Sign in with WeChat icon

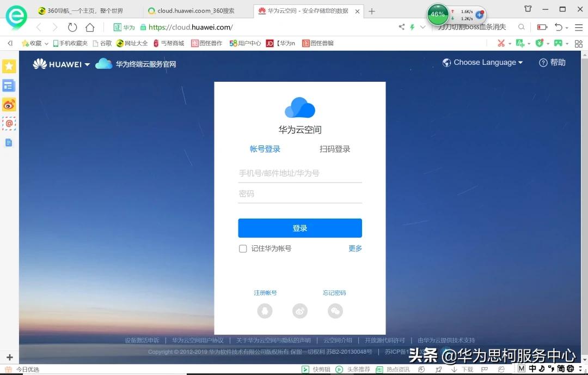tap(335, 311)
